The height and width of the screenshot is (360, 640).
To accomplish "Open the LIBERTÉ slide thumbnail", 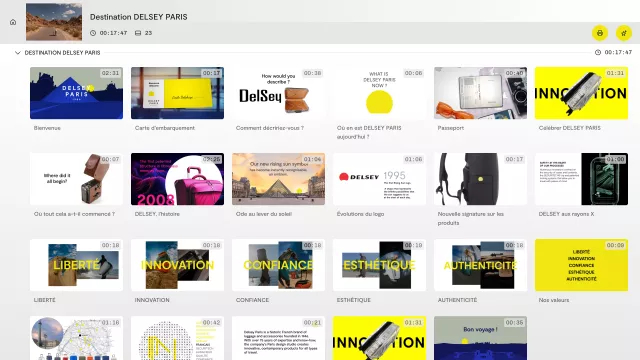I will pos(76,265).
